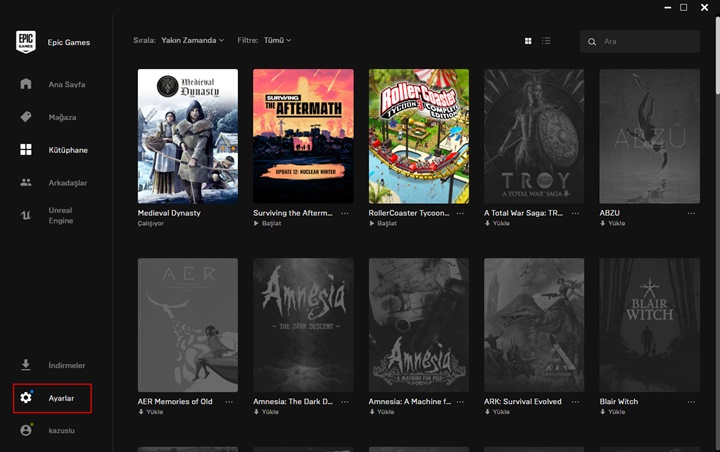Select the RollerCoaster Tycoon cover thumbnail
Image resolution: width=720 pixels, height=452 pixels.
418,136
